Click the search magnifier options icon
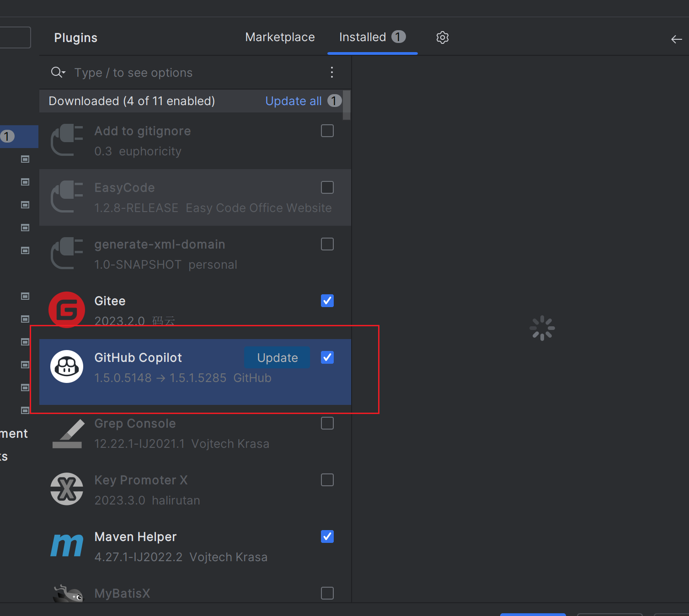The height and width of the screenshot is (616, 689). [x=58, y=72]
